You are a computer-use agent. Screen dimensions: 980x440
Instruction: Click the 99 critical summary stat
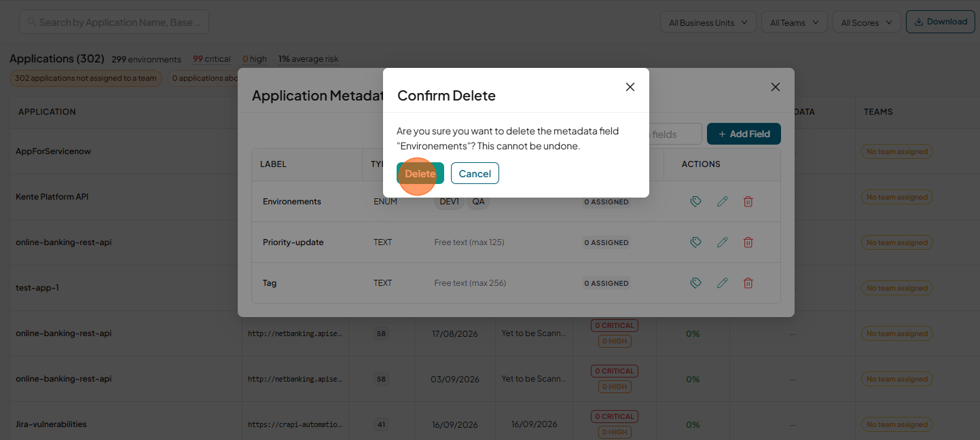point(212,59)
